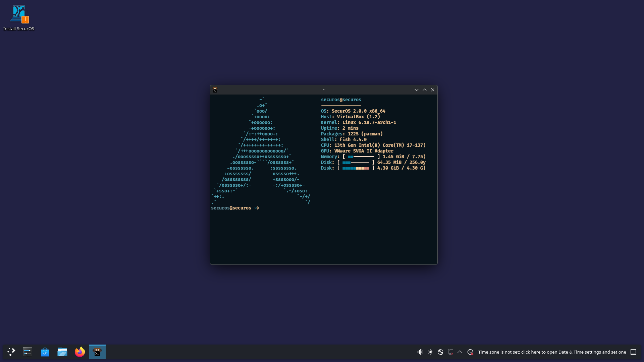The height and width of the screenshot is (362, 644).
Task: Activate the Show Desktop corner button
Action: [x=633, y=352]
